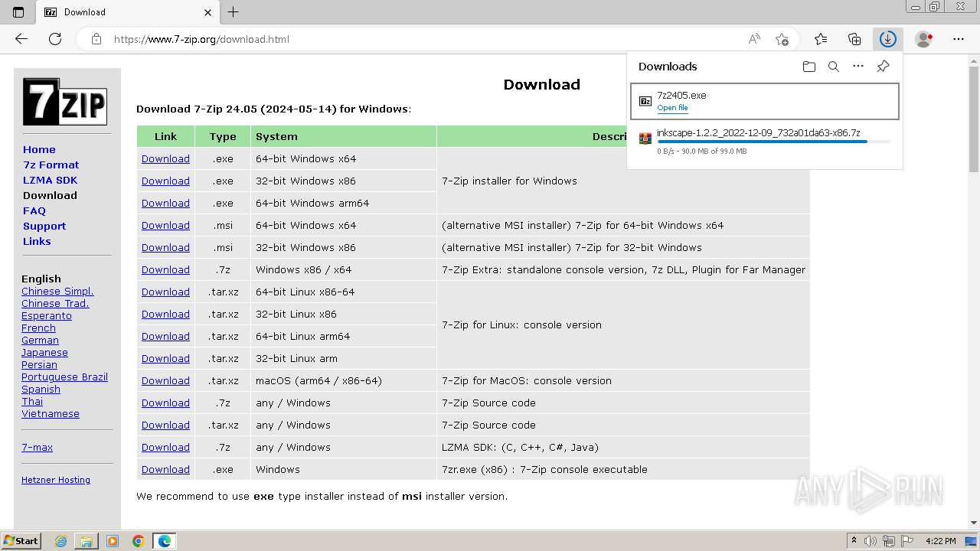
Task: Select the 7z2405.exe download entry
Action: pyautogui.click(x=765, y=101)
